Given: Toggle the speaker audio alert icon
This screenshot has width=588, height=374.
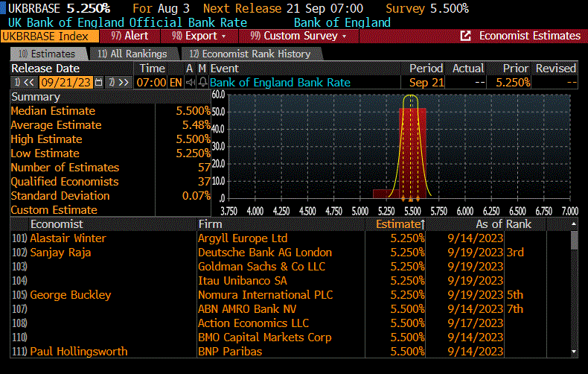Looking at the screenshot, I should tap(191, 82).
